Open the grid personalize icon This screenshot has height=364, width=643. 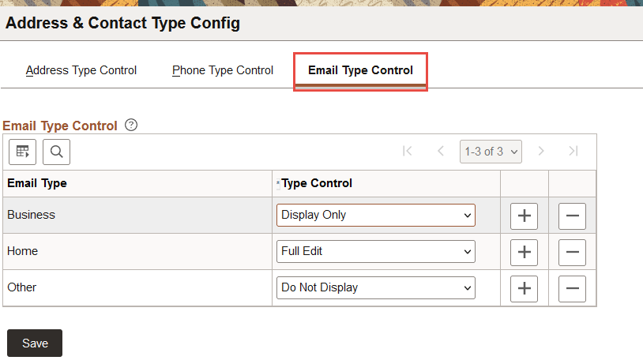22,151
